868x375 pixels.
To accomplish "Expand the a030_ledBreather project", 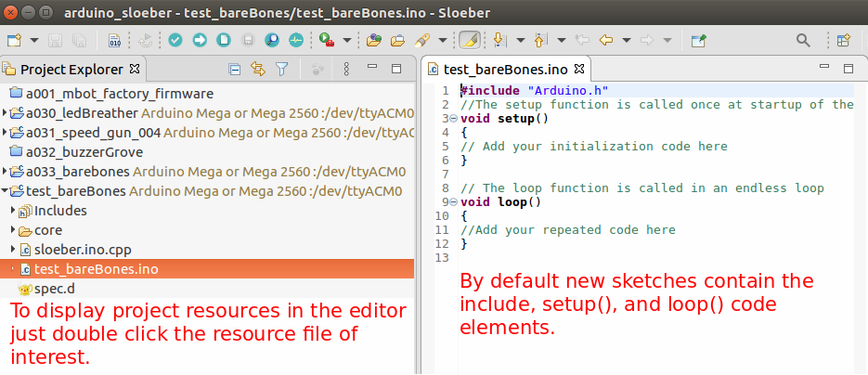I will (x=6, y=112).
